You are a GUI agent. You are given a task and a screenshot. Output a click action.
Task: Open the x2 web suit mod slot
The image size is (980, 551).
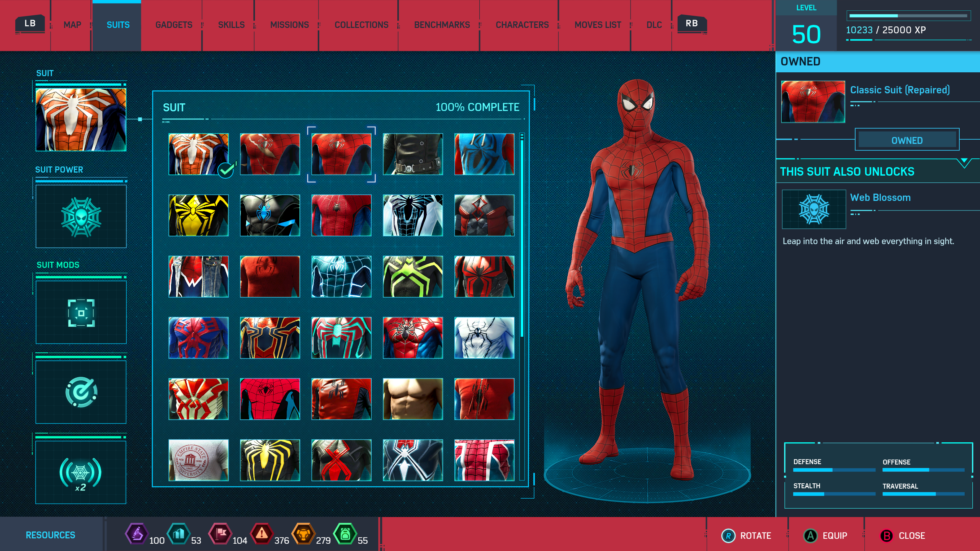tap(81, 473)
